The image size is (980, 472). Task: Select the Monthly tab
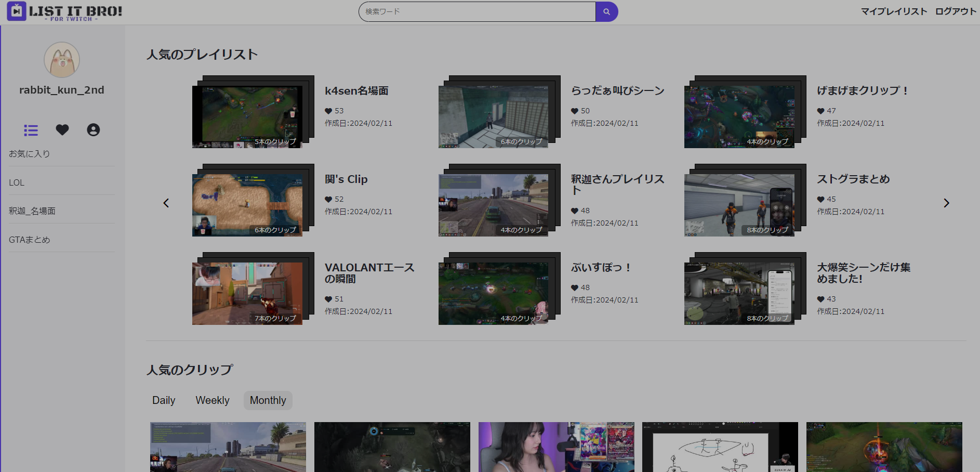(268, 400)
